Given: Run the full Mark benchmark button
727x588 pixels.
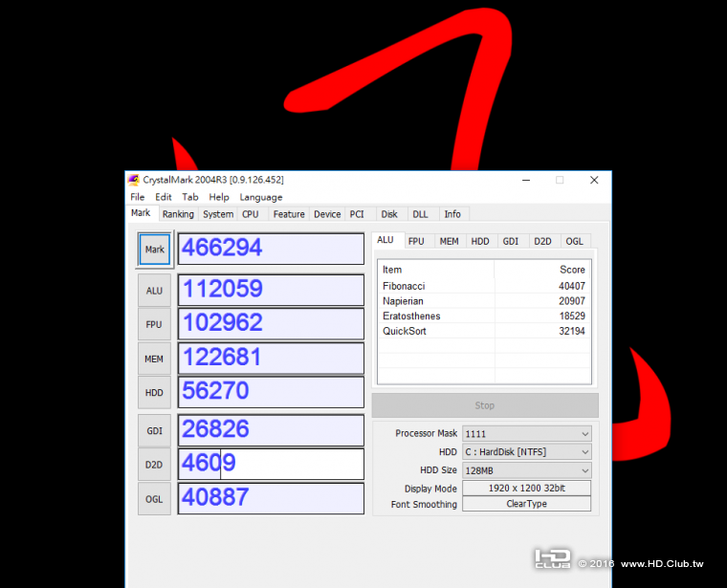Looking at the screenshot, I should pyautogui.click(x=154, y=250).
